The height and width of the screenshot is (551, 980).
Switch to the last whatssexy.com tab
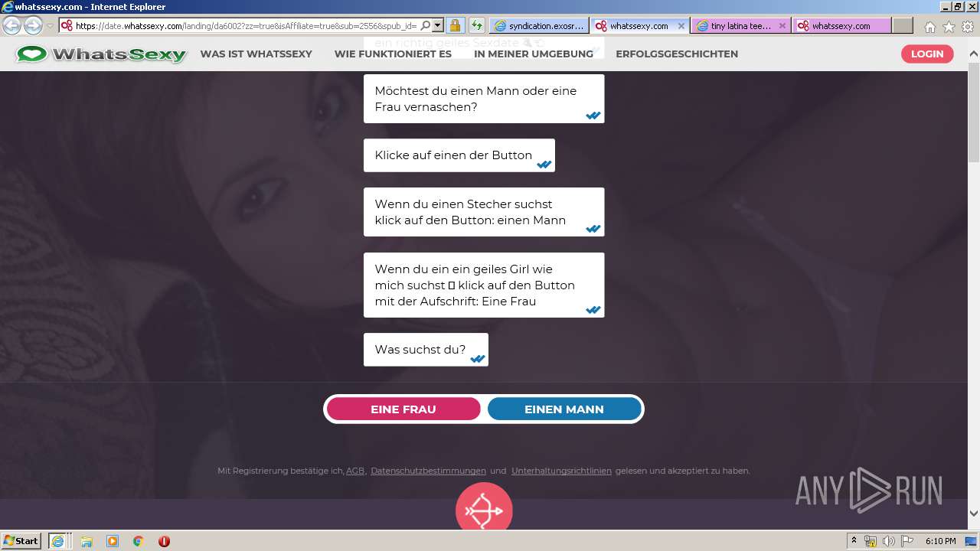(x=841, y=25)
